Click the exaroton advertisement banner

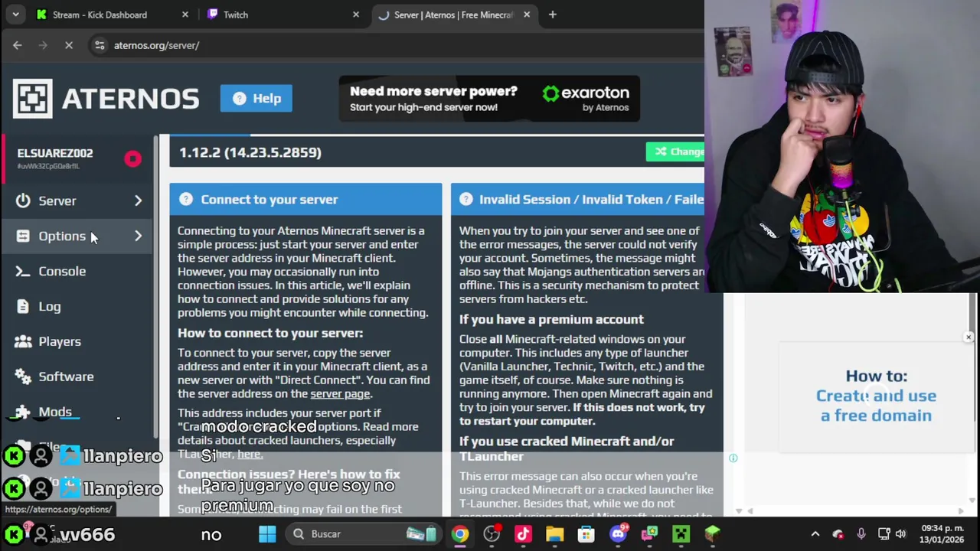pos(489,98)
